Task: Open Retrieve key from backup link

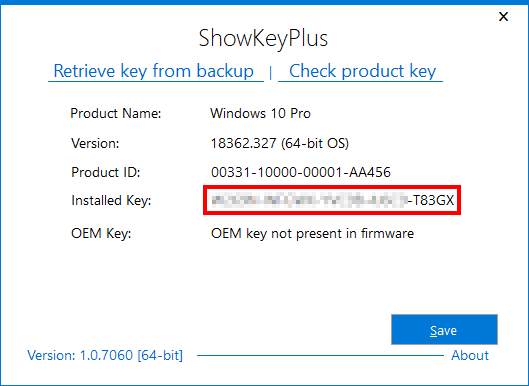Action: click(154, 71)
